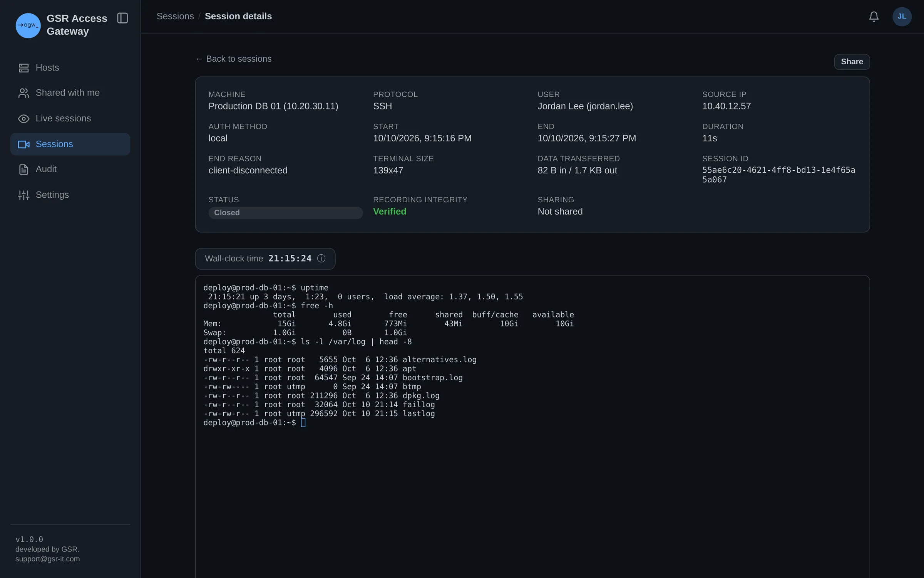This screenshot has width=924, height=578.
Task: Click version v1.0.0 label
Action: point(29,539)
